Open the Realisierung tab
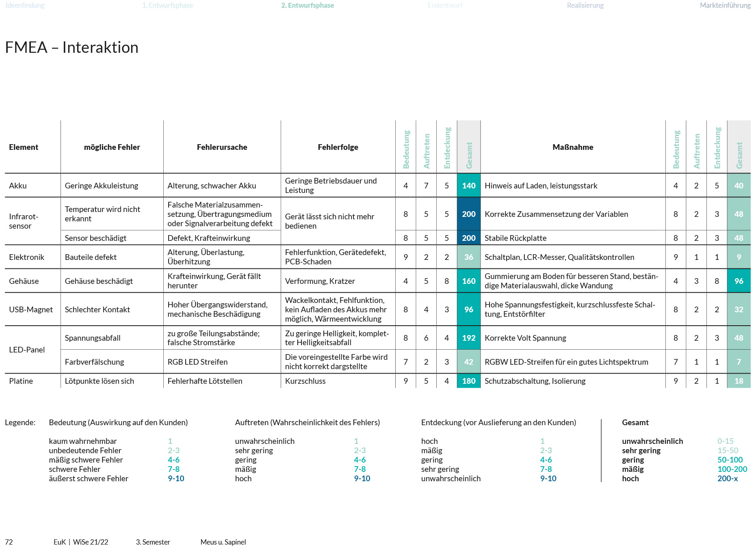756x547 pixels. (585, 5)
